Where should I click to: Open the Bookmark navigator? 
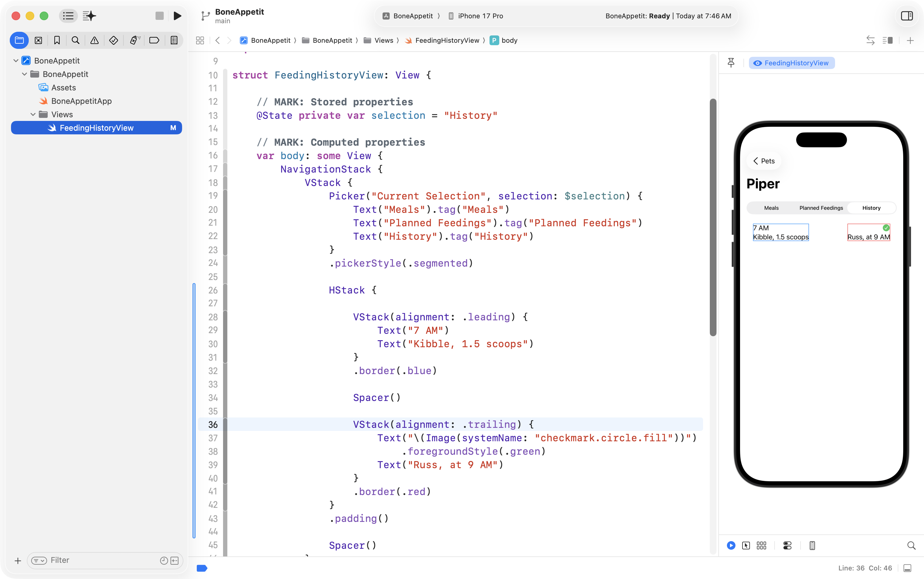[x=57, y=40]
